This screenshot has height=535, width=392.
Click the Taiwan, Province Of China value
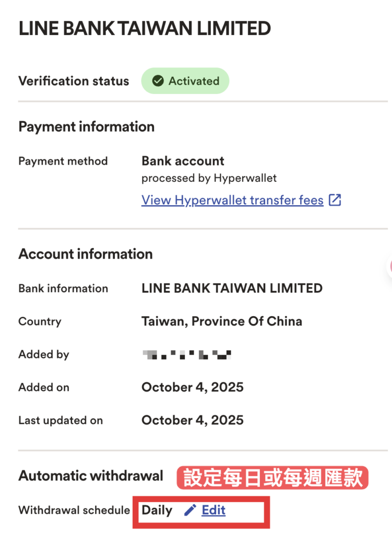click(x=221, y=321)
